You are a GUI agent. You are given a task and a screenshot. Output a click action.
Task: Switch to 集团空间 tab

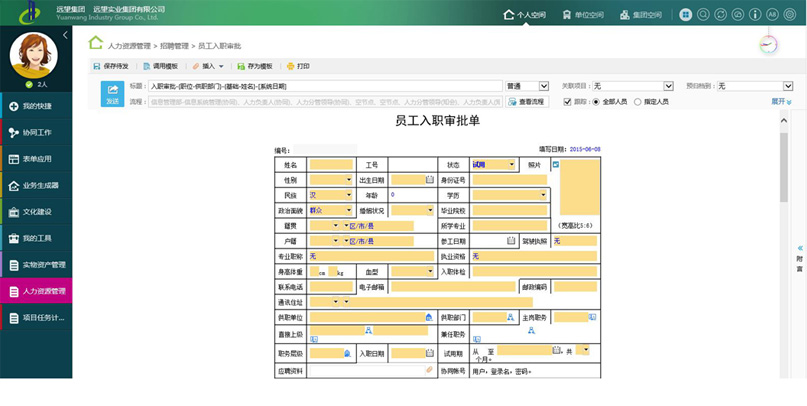point(641,15)
